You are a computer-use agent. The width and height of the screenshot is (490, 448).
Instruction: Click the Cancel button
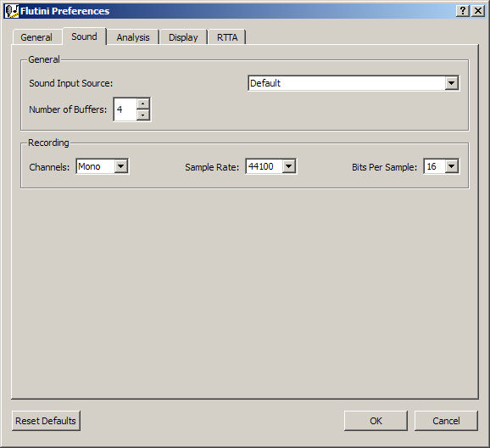(446, 421)
